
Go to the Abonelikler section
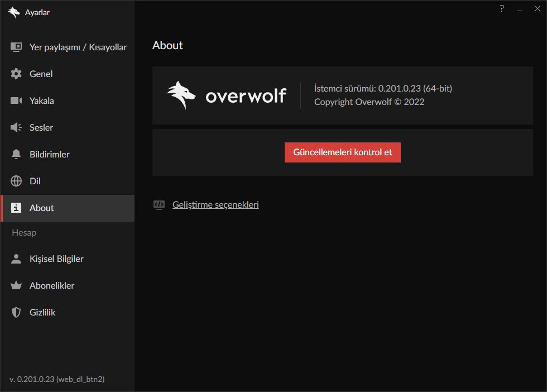[x=68, y=285]
